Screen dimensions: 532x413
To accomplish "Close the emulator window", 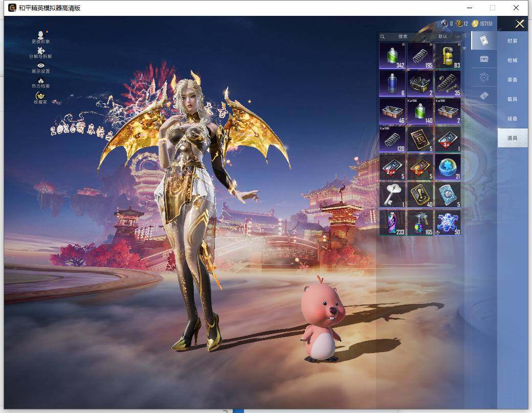I will [516, 8].
